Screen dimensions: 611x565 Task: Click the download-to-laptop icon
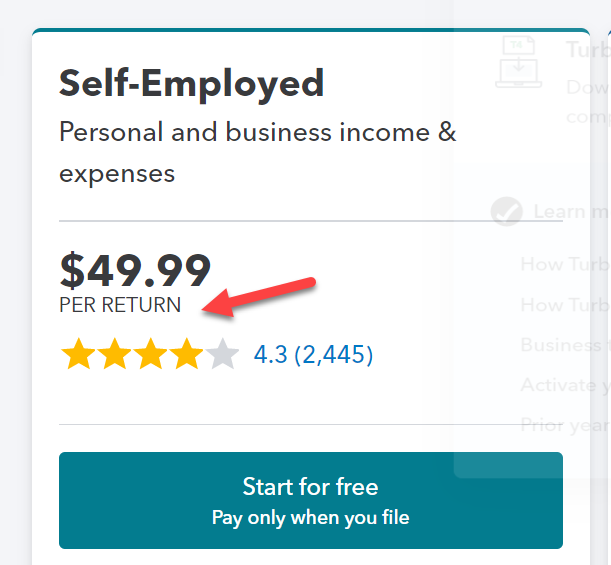[x=520, y=62]
